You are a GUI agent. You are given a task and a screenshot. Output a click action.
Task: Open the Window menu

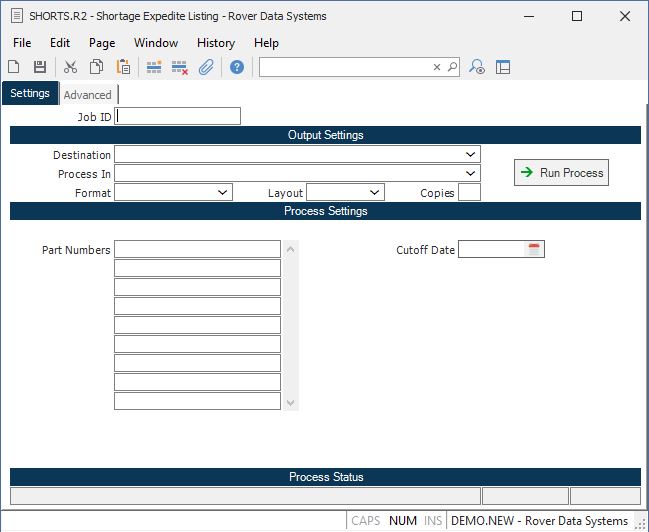pos(156,43)
